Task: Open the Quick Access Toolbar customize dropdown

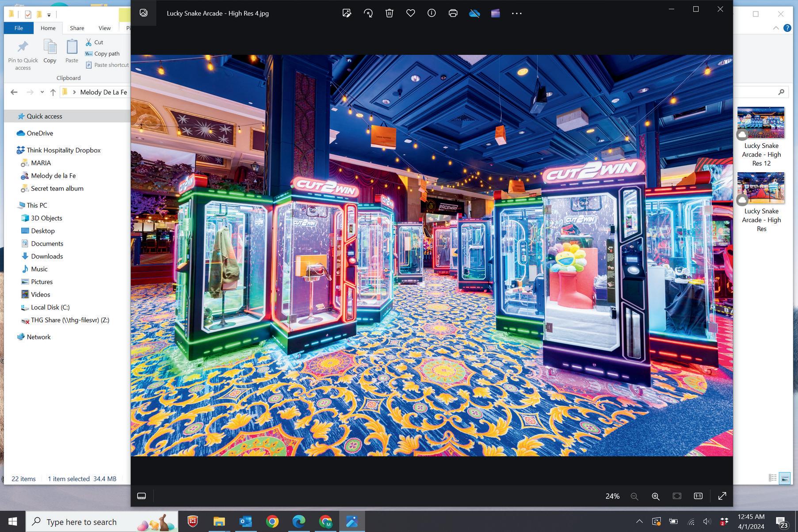Action: [x=49, y=15]
